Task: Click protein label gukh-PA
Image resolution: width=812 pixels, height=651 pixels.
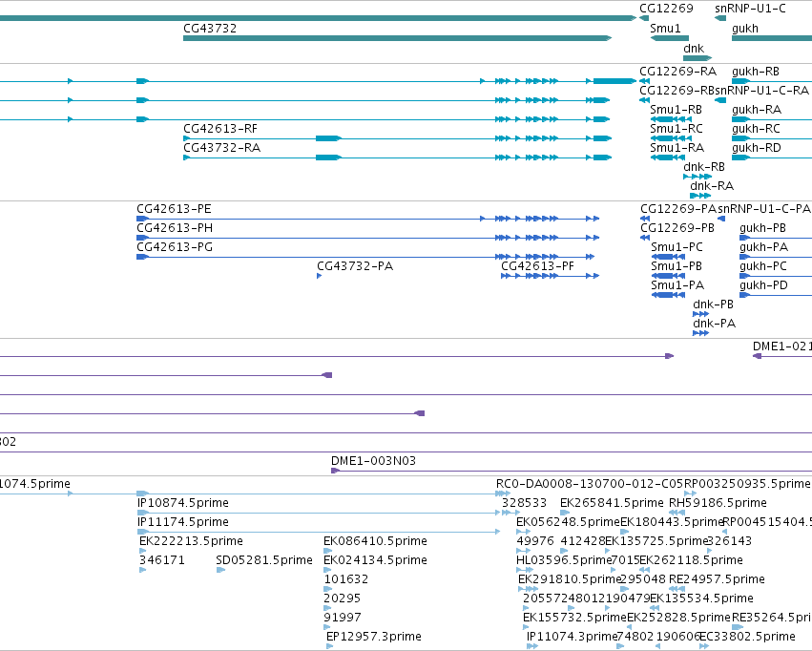Action: 764,247
